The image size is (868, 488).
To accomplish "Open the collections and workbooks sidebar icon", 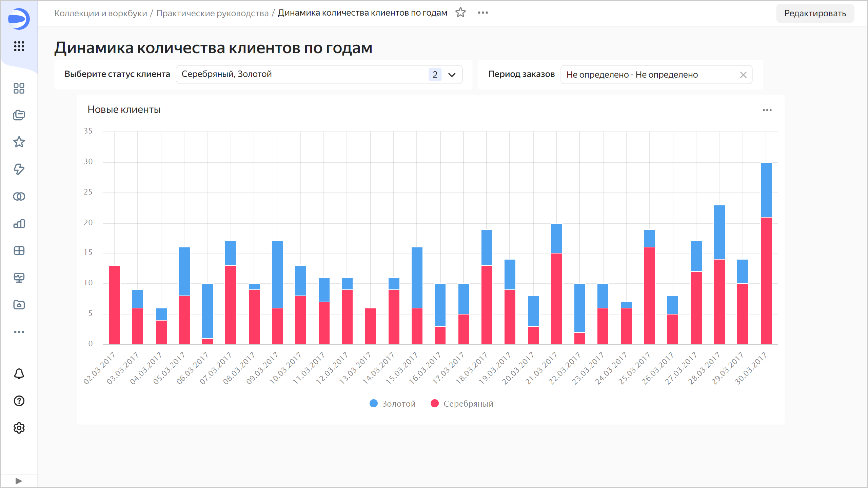I will pos(19,115).
